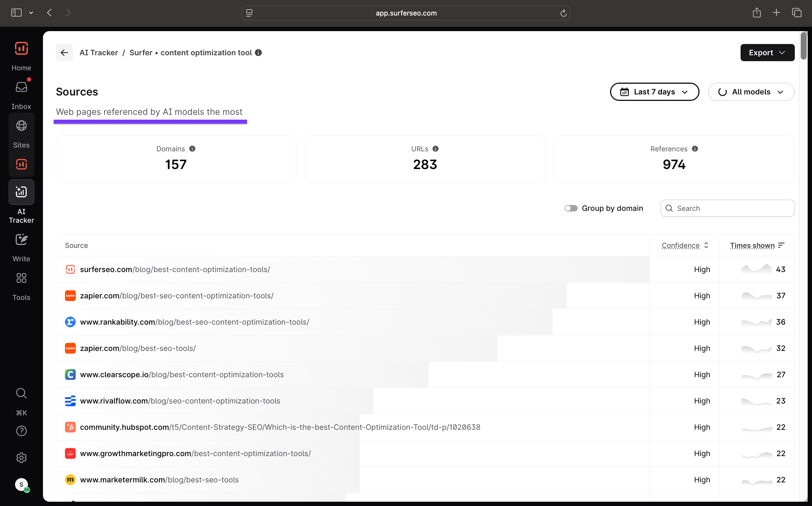Open the Sites globe icon
This screenshot has height=506, width=812.
21,126
